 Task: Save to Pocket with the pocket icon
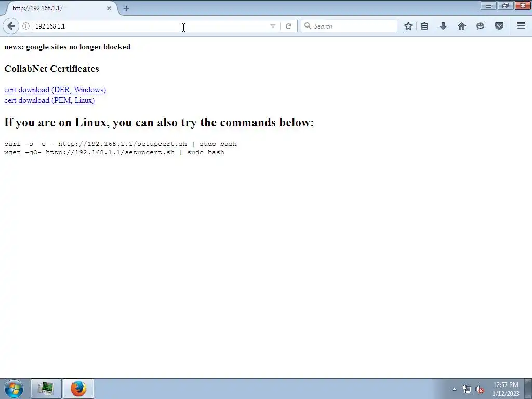tap(499, 26)
